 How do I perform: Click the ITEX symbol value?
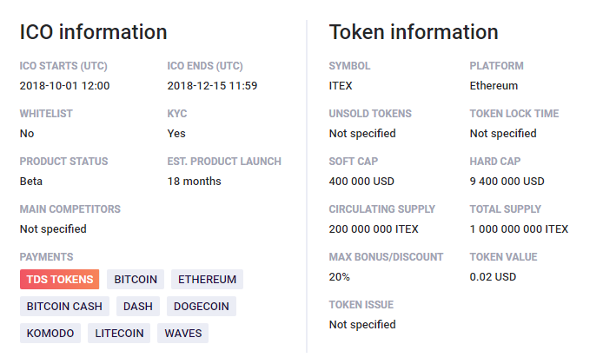click(x=341, y=86)
